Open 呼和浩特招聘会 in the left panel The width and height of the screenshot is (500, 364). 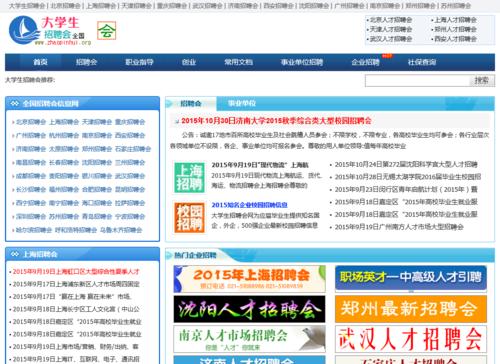coord(76,230)
